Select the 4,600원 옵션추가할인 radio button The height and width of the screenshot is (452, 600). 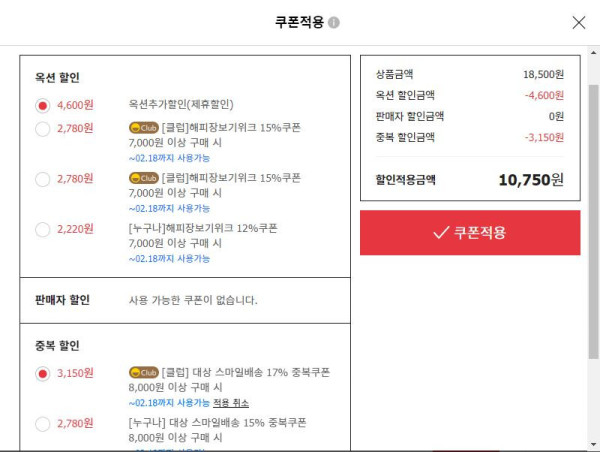tap(42, 105)
